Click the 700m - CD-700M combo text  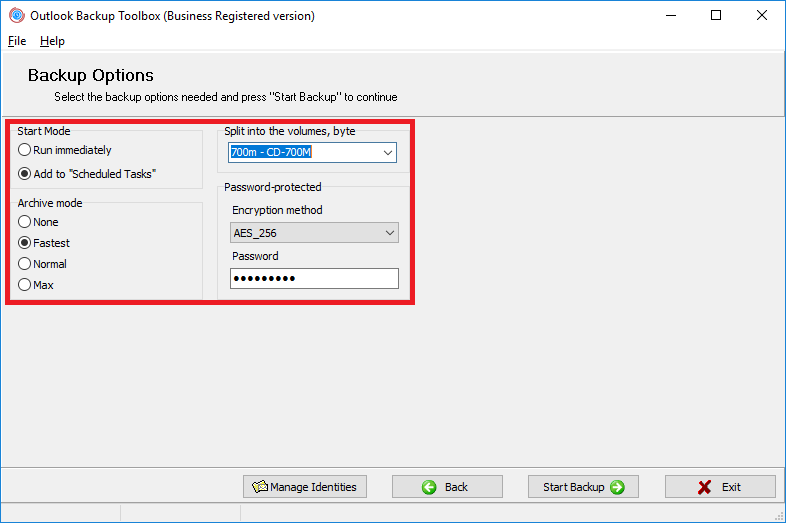(x=271, y=152)
